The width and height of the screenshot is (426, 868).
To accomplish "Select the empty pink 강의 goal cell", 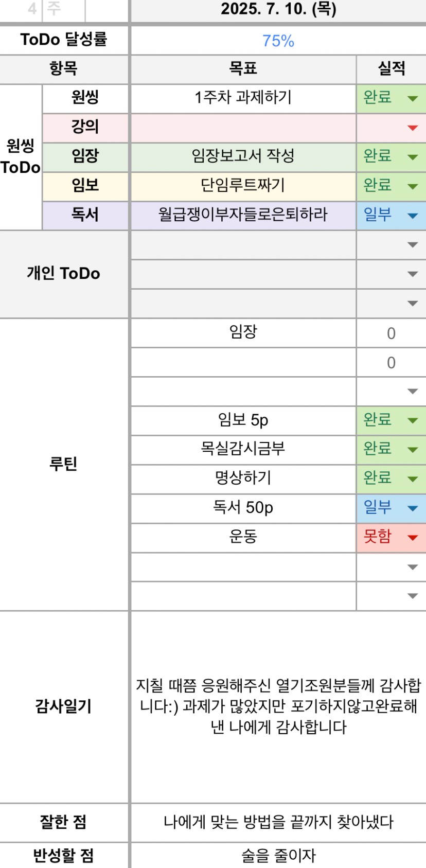I will (243, 128).
